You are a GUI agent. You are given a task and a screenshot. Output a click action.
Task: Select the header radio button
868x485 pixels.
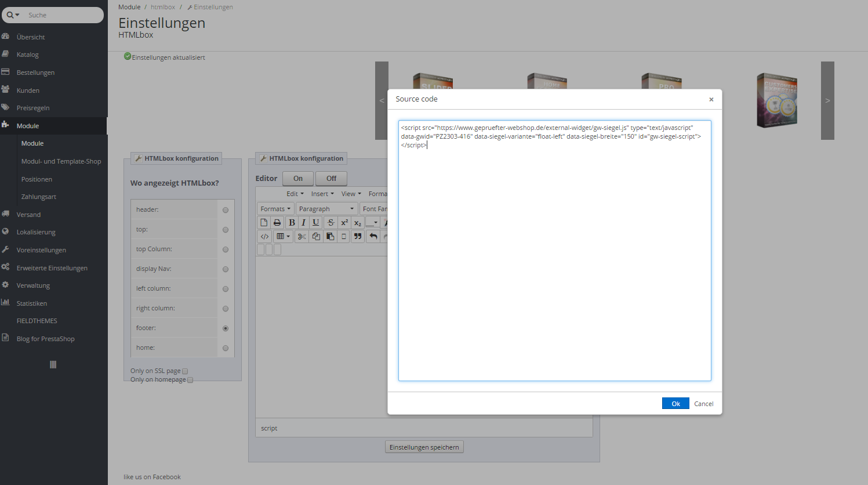pyautogui.click(x=226, y=210)
